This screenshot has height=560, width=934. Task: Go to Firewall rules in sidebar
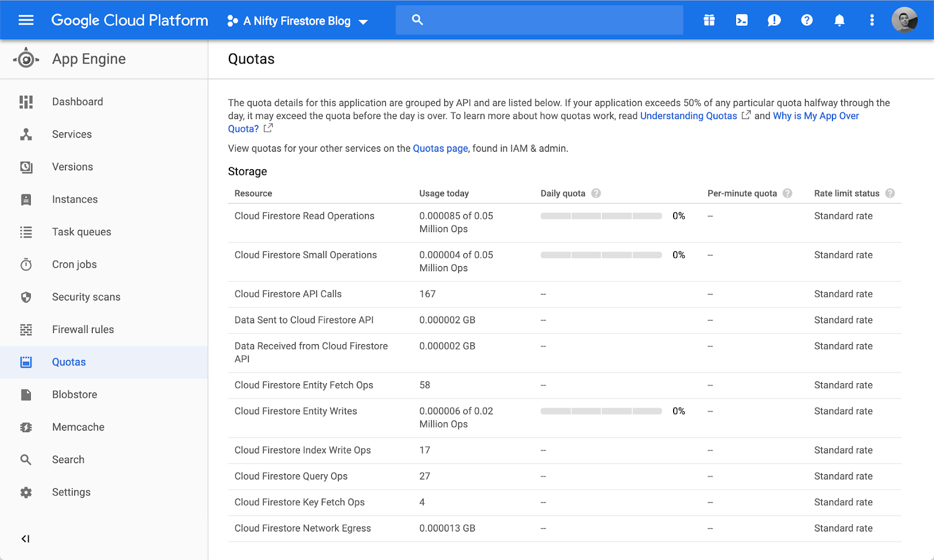83,330
